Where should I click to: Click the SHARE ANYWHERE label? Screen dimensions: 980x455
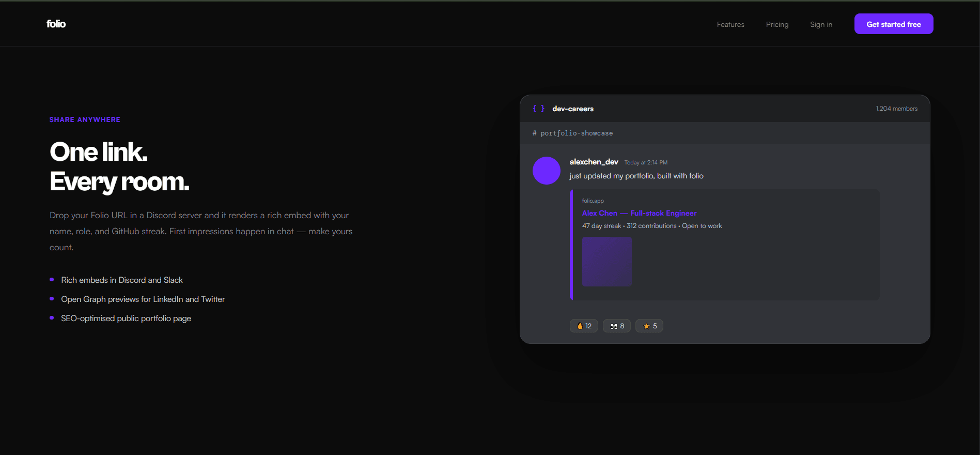point(85,119)
